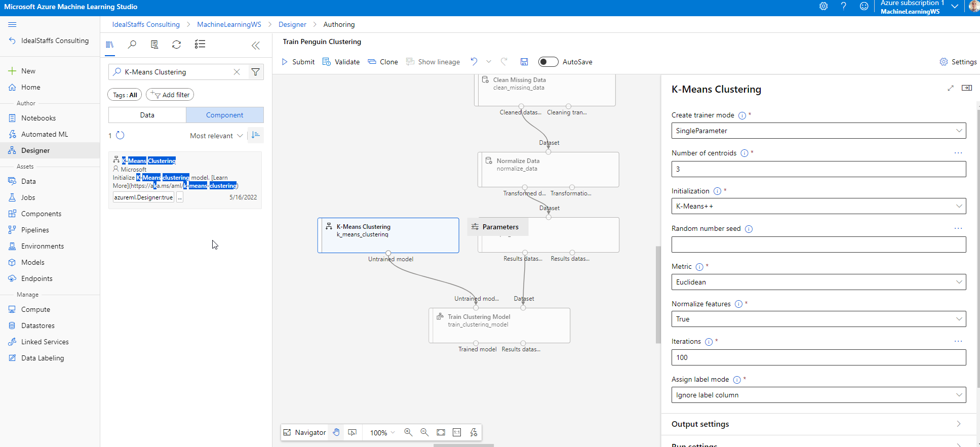
Task: Reset canvas zoom with 1:1 icon
Action: 457,432
